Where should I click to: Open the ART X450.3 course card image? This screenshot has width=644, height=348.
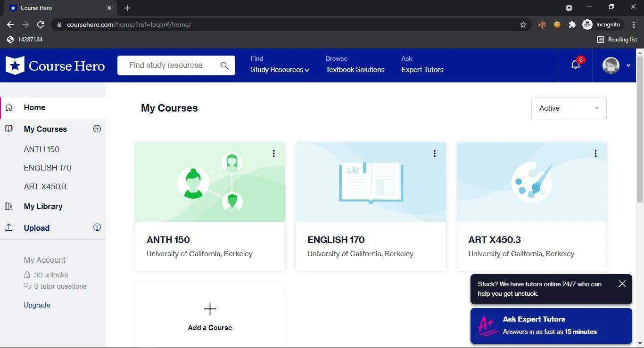point(532,182)
